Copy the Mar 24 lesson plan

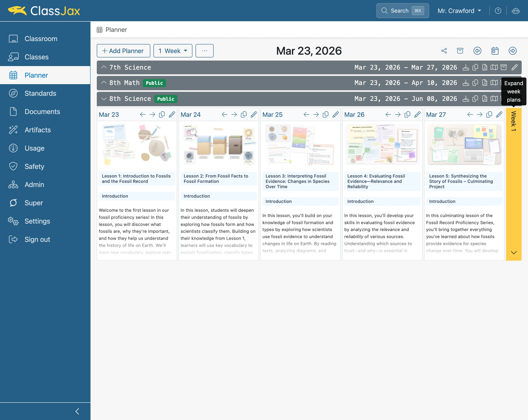point(244,115)
